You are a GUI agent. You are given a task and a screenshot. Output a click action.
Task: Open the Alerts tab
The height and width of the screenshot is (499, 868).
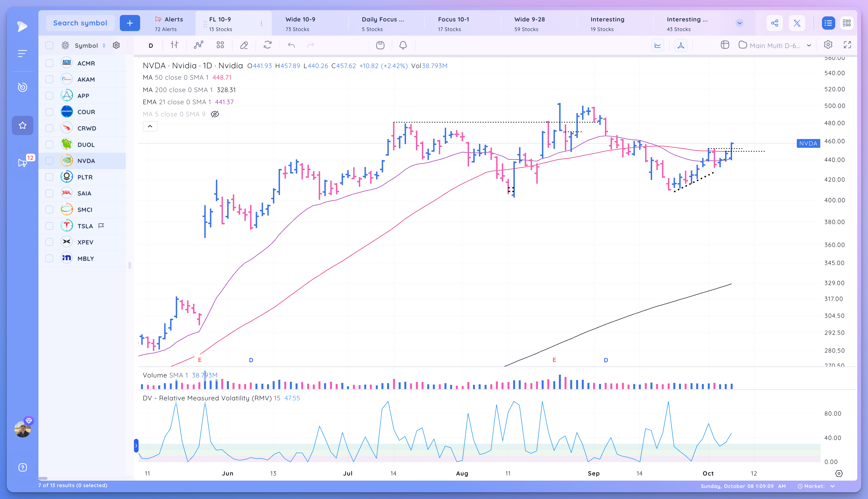click(169, 23)
